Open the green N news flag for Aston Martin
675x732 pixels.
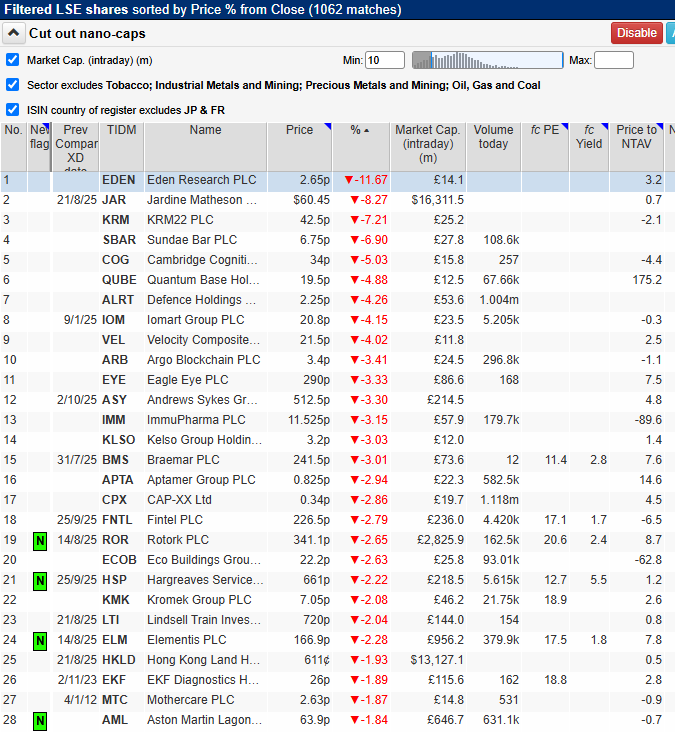pyautogui.click(x=40, y=721)
